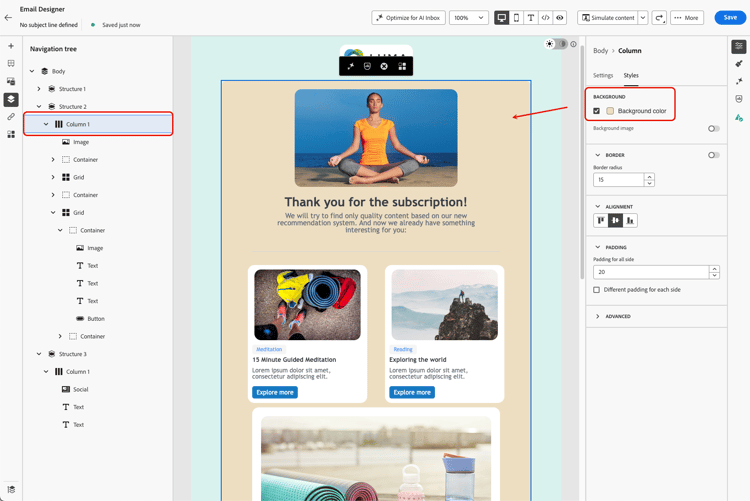750x501 pixels.
Task: Click the add component plus icon in left rail
Action: click(x=11, y=46)
